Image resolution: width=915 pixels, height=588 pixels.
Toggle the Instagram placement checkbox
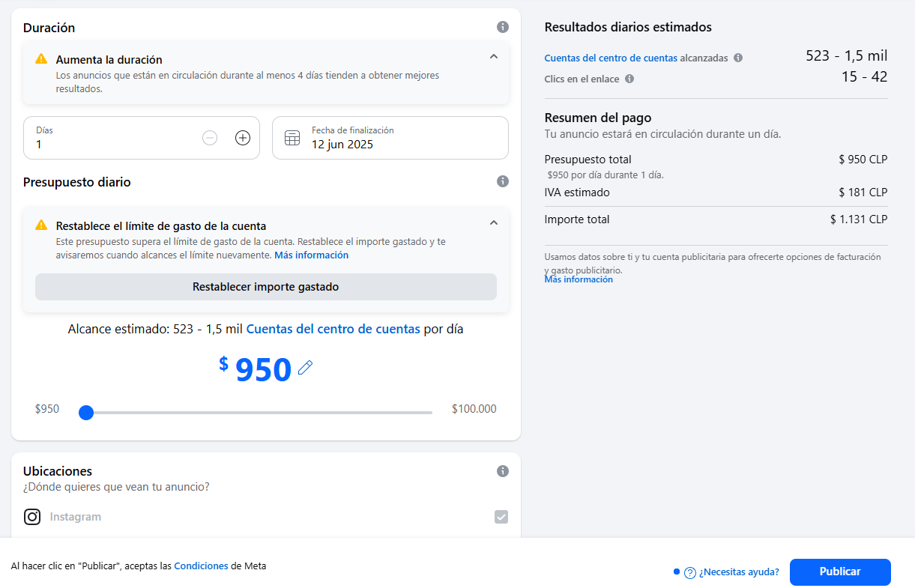tap(501, 517)
